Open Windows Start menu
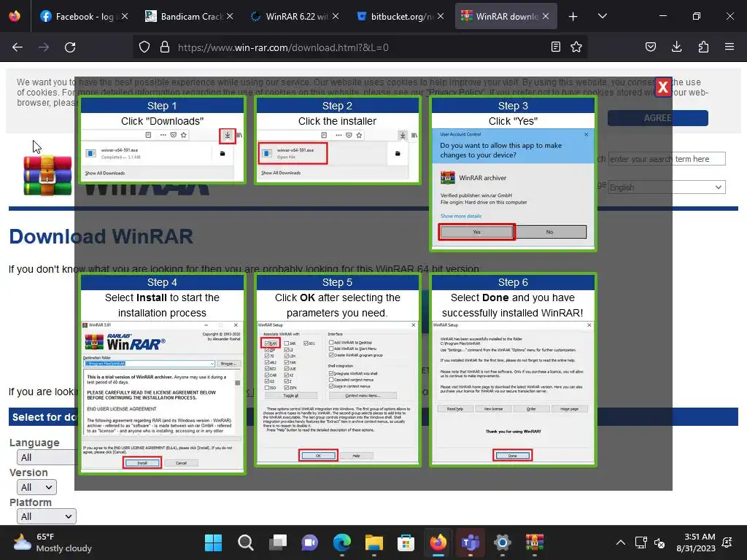This screenshot has height=560, width=747. 213,542
